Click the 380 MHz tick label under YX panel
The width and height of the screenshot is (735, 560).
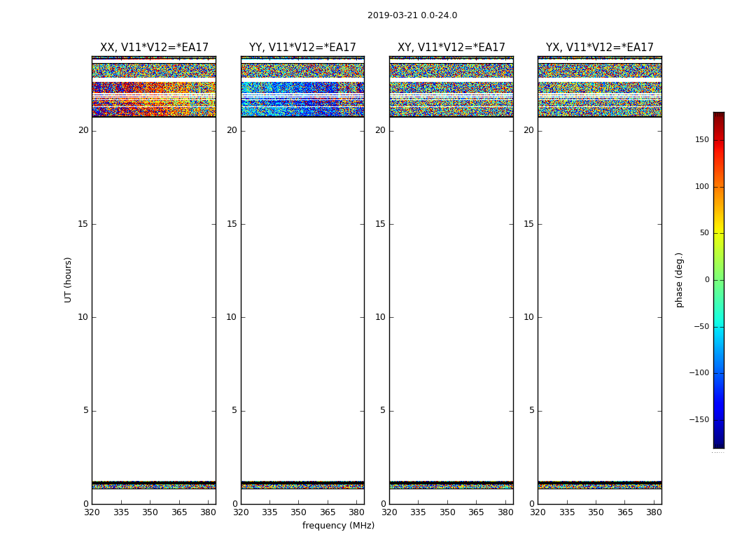(654, 512)
